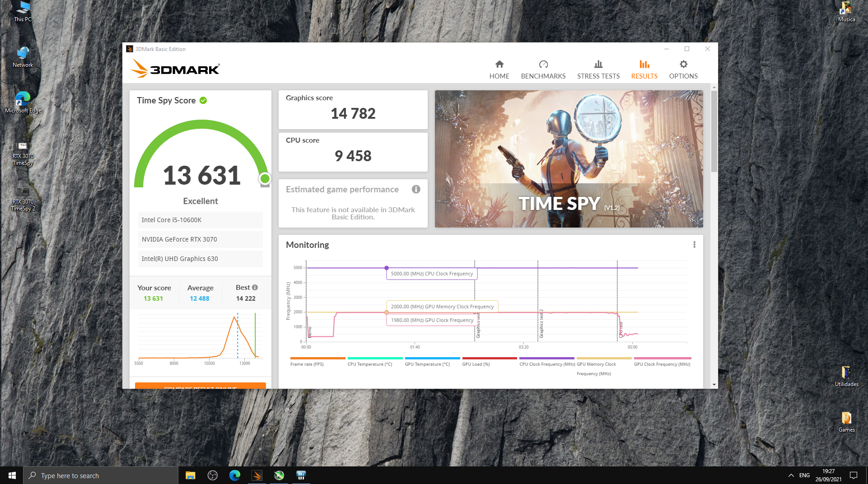This screenshot has height=484, width=868.
Task: Click the Time Spy benchmark artwork image
Action: 569,158
